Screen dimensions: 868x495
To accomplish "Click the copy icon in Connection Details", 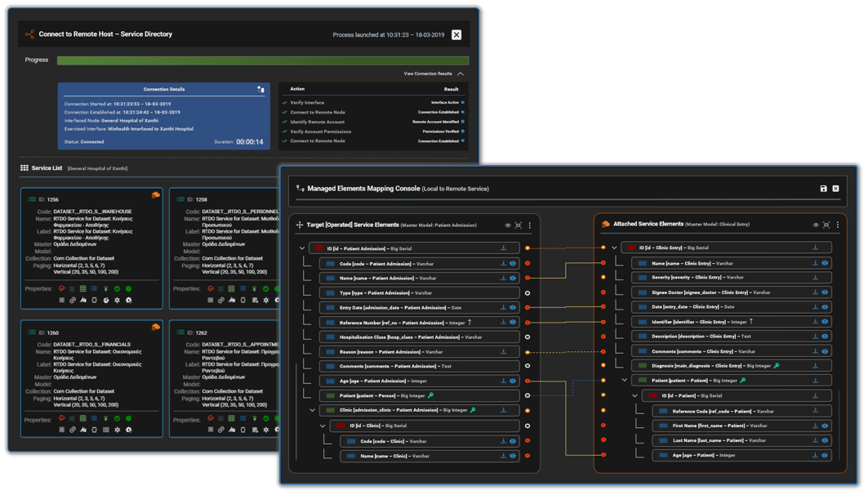I will point(261,89).
